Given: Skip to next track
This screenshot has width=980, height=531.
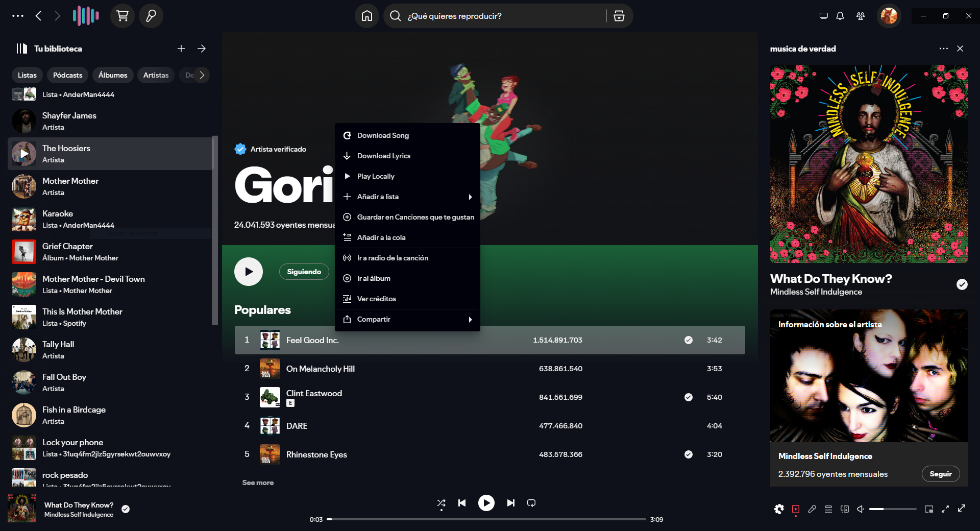Looking at the screenshot, I should click(511, 503).
